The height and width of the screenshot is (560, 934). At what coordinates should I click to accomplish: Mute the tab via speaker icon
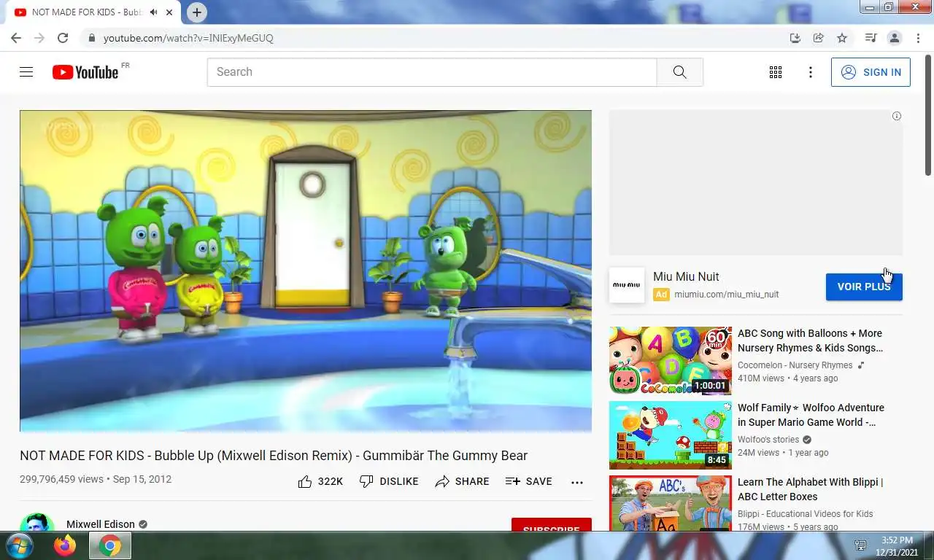[x=154, y=12]
